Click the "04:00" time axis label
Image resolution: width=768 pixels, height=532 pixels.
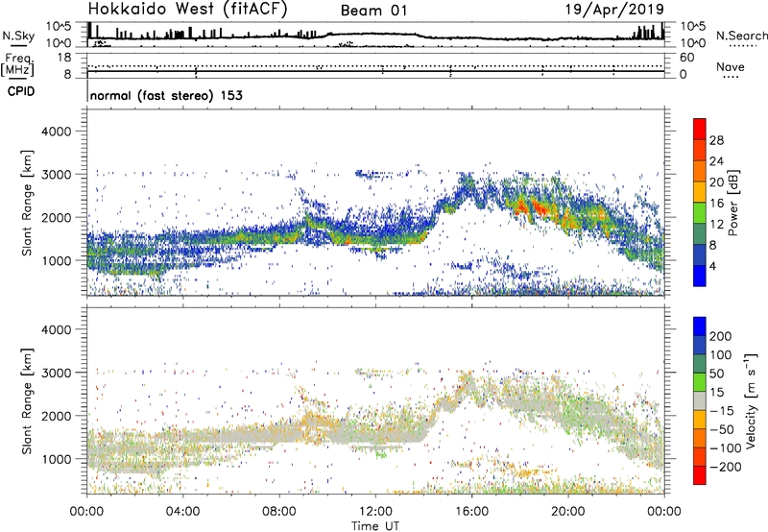pos(182,512)
